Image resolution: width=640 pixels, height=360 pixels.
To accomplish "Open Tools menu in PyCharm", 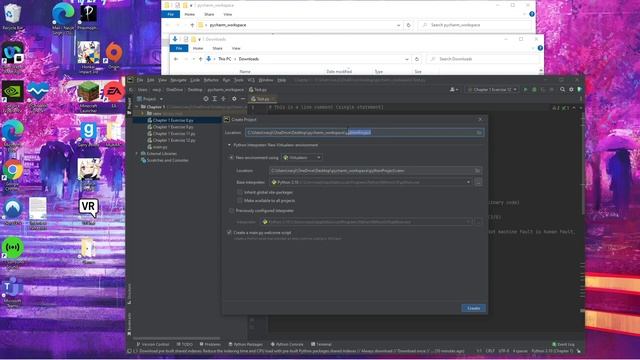I will tap(238, 80).
